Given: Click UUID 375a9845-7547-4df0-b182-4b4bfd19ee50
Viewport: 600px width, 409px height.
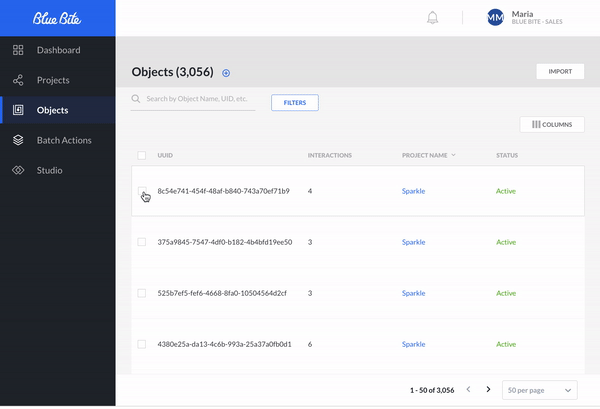Looking at the screenshot, I should pyautogui.click(x=225, y=242).
